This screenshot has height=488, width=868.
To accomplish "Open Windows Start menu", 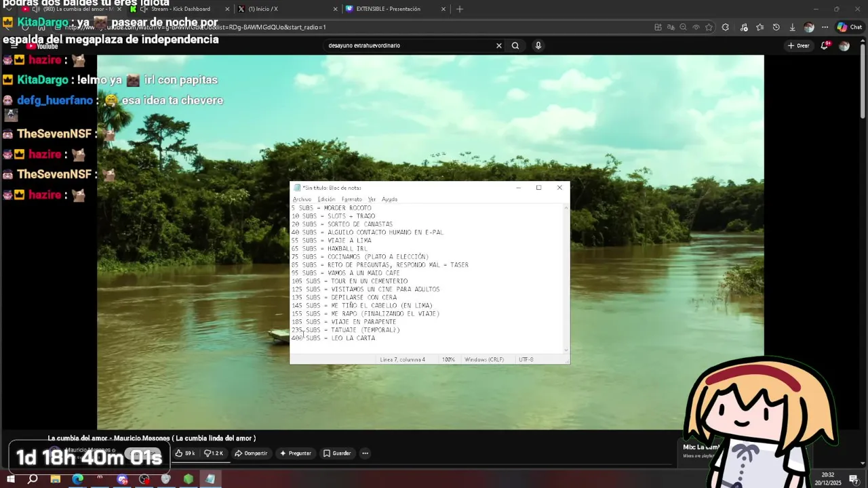I will [x=11, y=479].
